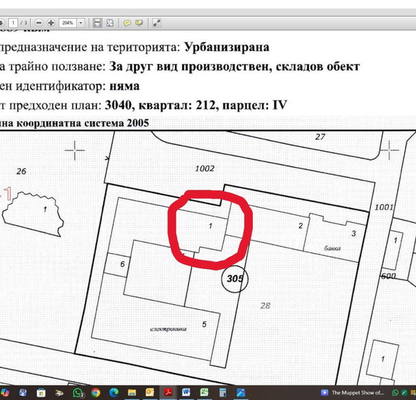416x400 pixels.
Task: Open Google Chrome from the taskbar
Action: click(x=95, y=392)
